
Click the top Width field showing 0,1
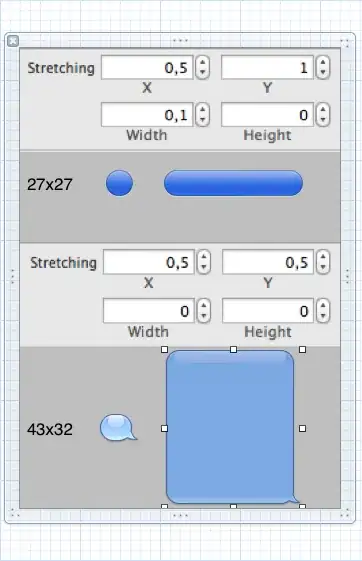point(147,114)
